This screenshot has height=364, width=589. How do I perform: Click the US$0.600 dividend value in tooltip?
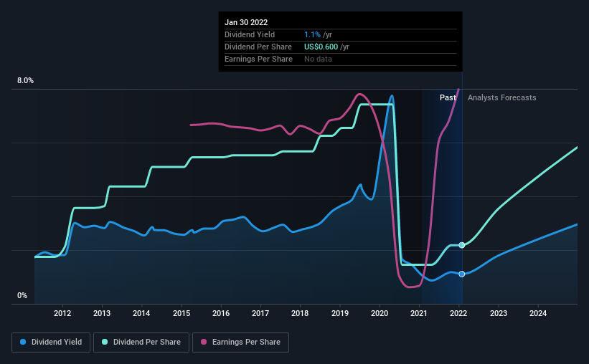pyautogui.click(x=321, y=47)
